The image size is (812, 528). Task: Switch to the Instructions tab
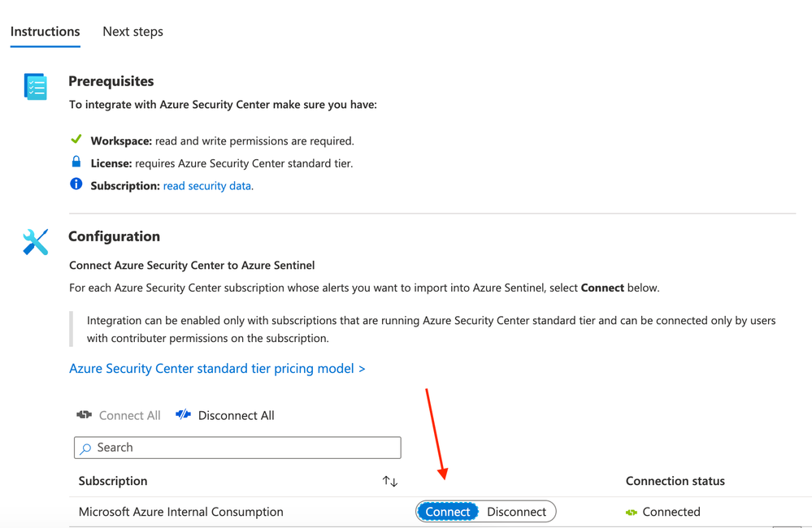(x=45, y=32)
